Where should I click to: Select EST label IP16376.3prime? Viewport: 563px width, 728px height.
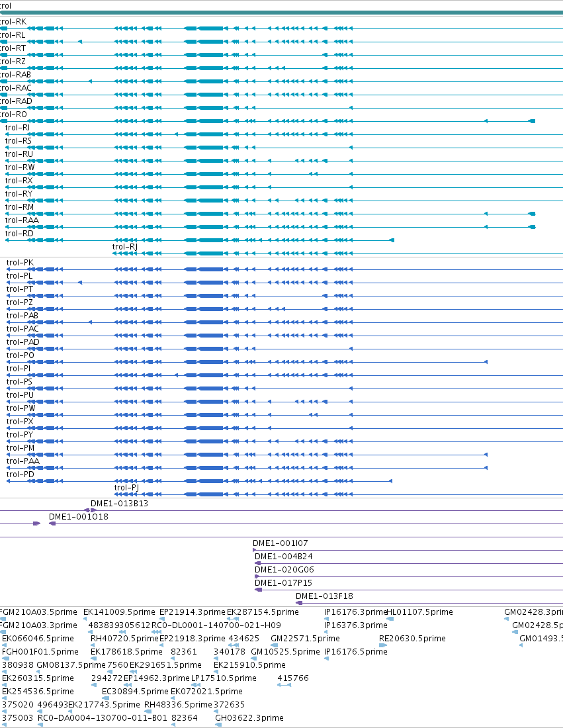pyautogui.click(x=355, y=625)
